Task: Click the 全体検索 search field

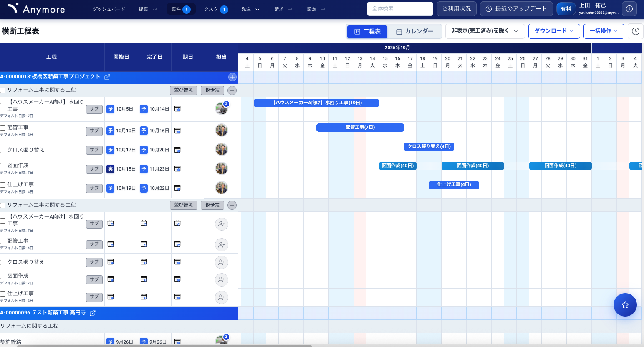Action: (x=399, y=9)
